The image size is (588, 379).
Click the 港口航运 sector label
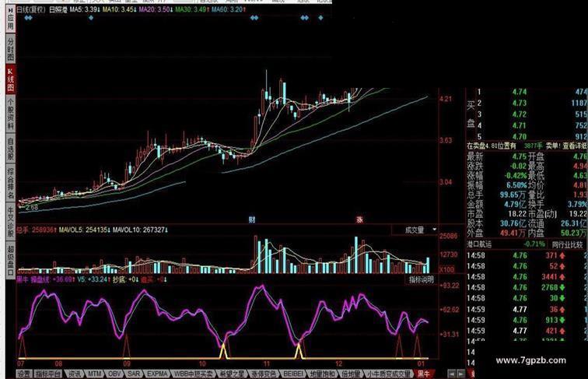click(x=479, y=244)
